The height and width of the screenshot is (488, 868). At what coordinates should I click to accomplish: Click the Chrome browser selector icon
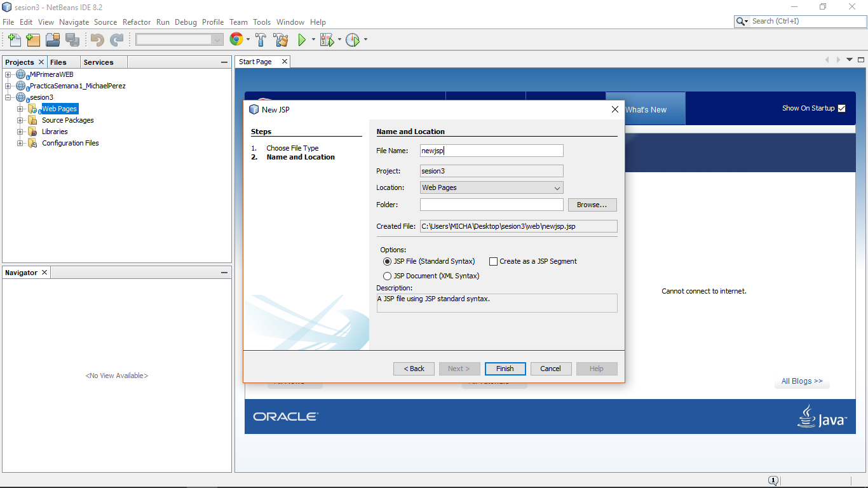(x=236, y=39)
